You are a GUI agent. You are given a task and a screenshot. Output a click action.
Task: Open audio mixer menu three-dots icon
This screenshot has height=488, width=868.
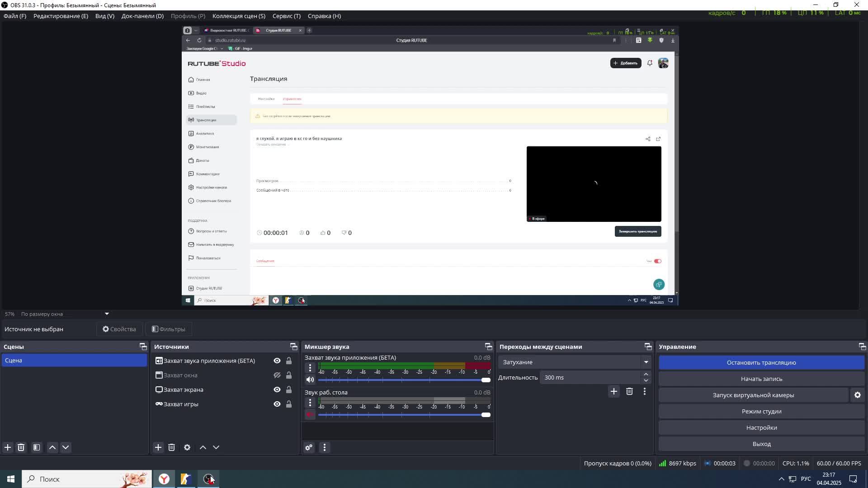(x=325, y=447)
